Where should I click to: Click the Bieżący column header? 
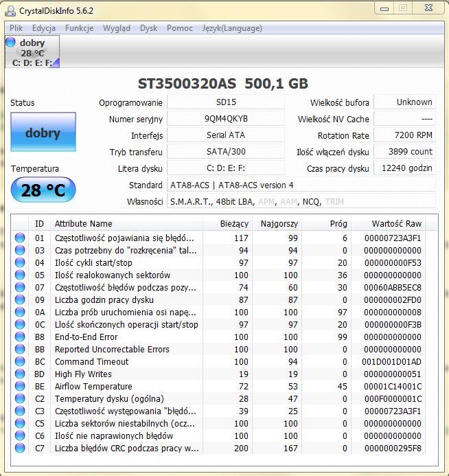pos(227,224)
